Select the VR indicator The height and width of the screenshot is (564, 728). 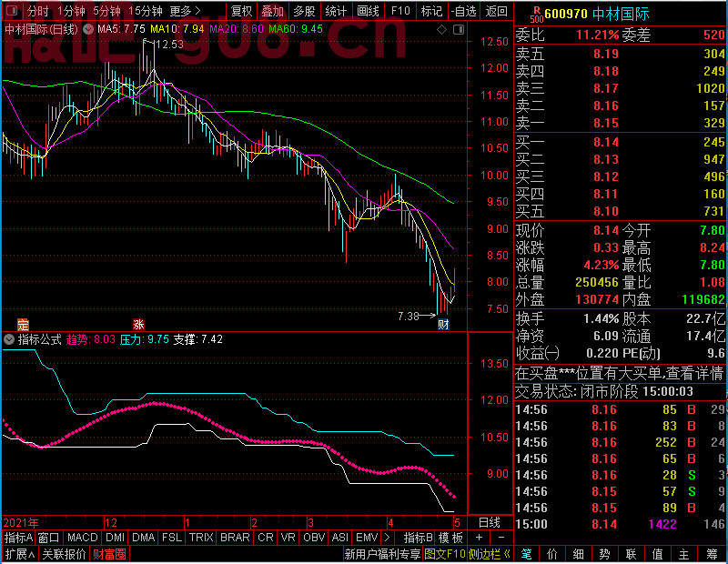pos(288,538)
